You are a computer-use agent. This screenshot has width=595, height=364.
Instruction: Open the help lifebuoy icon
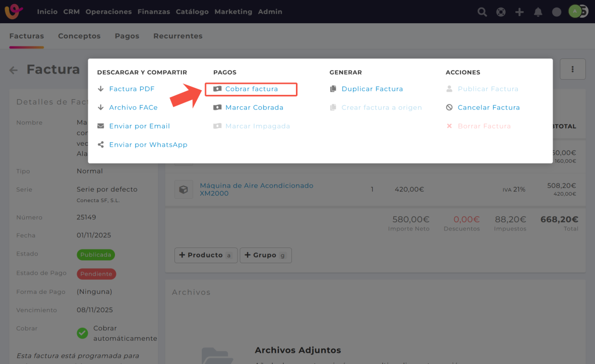click(501, 12)
